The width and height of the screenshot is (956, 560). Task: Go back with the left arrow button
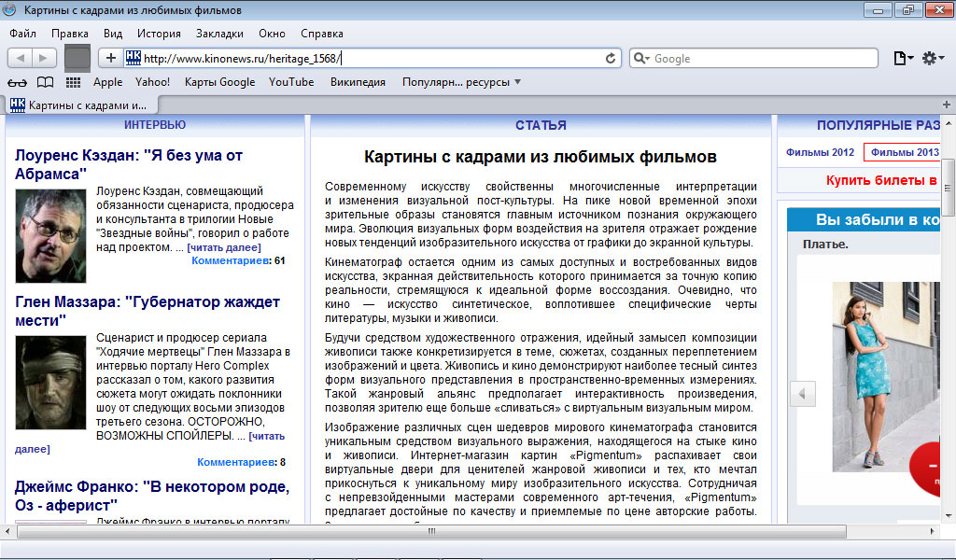point(21,58)
